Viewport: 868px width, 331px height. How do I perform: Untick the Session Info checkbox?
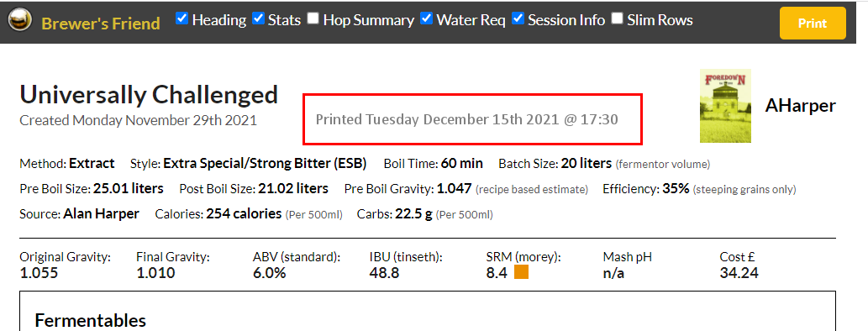518,18
